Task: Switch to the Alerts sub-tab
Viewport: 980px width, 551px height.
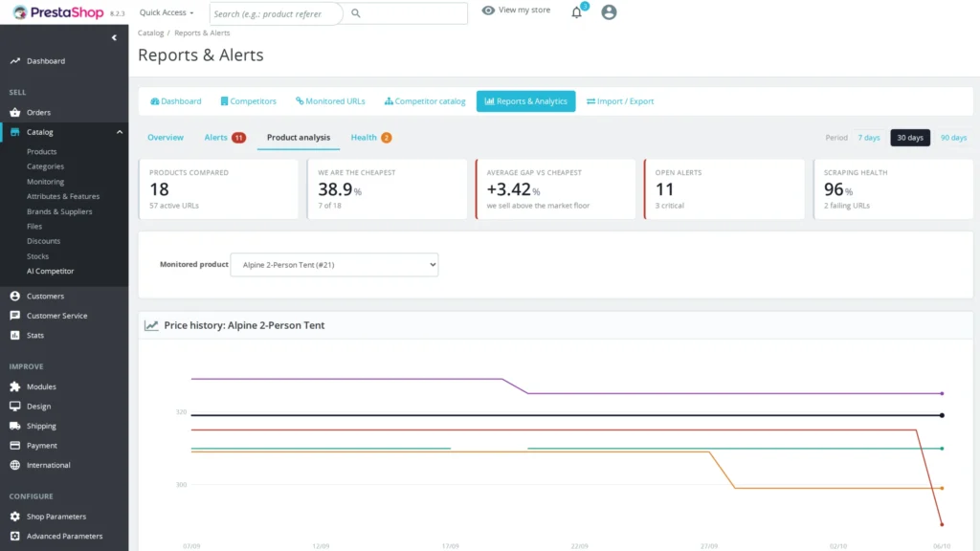Action: (215, 138)
